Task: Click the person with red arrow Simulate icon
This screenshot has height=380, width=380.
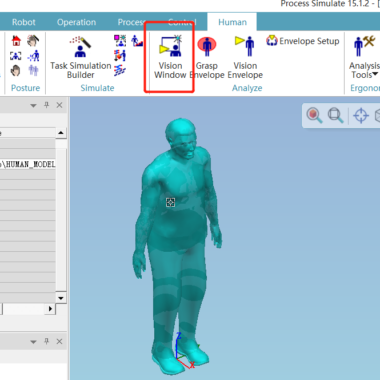Action: [120, 55]
